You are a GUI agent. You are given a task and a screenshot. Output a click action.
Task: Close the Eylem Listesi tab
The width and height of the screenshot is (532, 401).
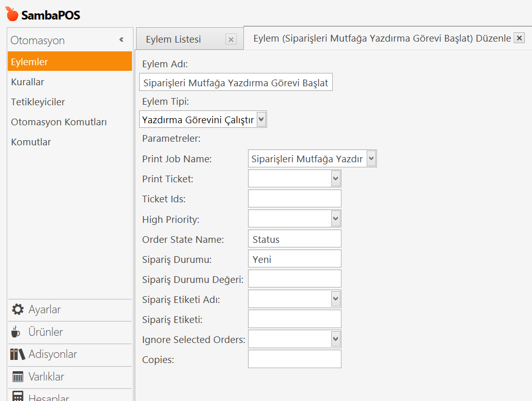(231, 40)
